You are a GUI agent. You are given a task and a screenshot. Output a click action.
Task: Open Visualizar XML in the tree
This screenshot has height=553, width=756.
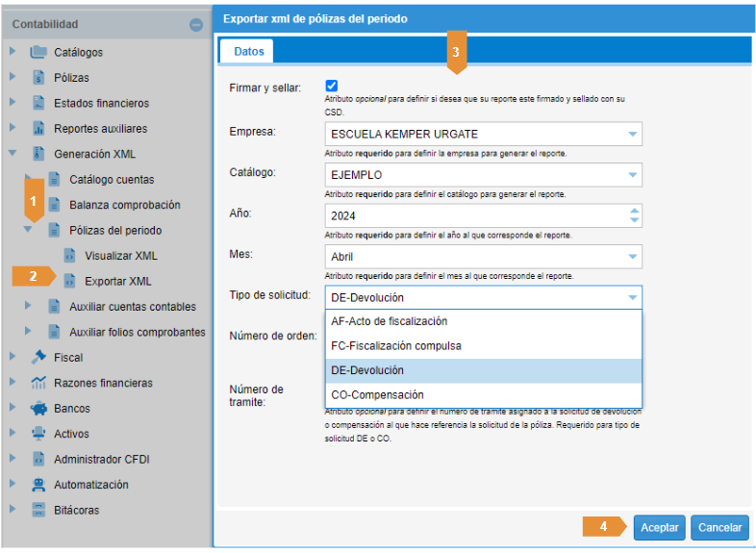coord(120,256)
